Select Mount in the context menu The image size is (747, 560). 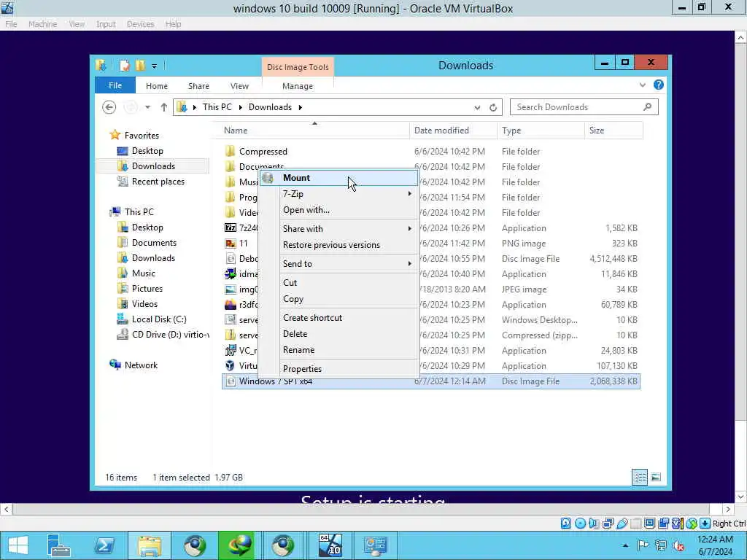pyautogui.click(x=338, y=178)
